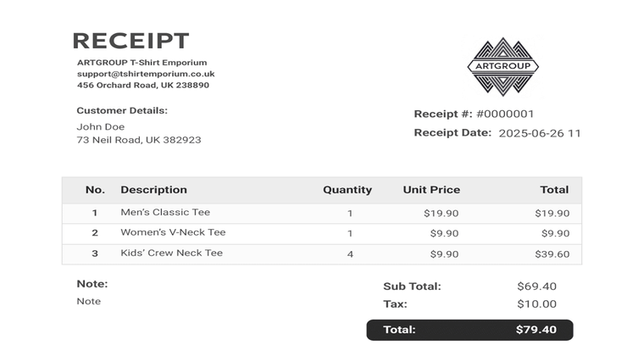Click the Note text below the Note heading
Viewport: 644px width, 362px height.
[88, 301]
